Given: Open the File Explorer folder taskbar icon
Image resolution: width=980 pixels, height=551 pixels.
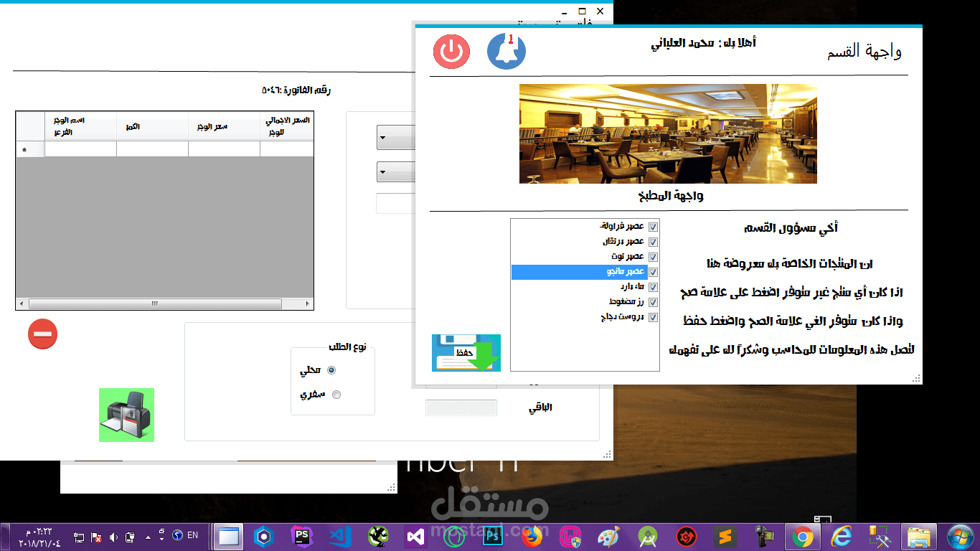Looking at the screenshot, I should 919,536.
